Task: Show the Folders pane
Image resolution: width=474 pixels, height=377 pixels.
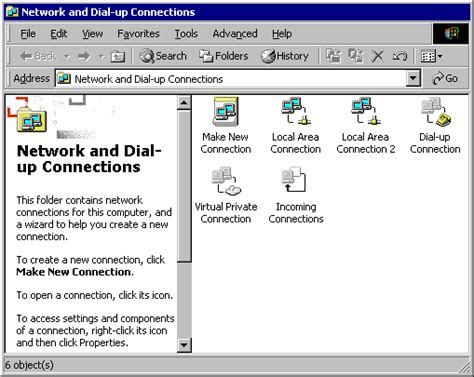Action: (x=223, y=56)
